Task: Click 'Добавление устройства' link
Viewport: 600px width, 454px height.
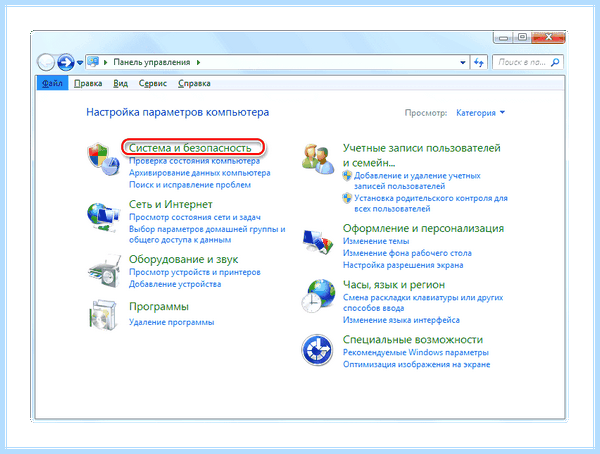Action: pyautogui.click(x=175, y=284)
